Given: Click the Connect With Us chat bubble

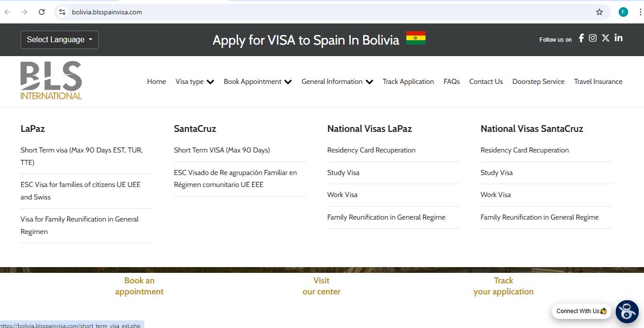Looking at the screenshot, I should [581, 311].
